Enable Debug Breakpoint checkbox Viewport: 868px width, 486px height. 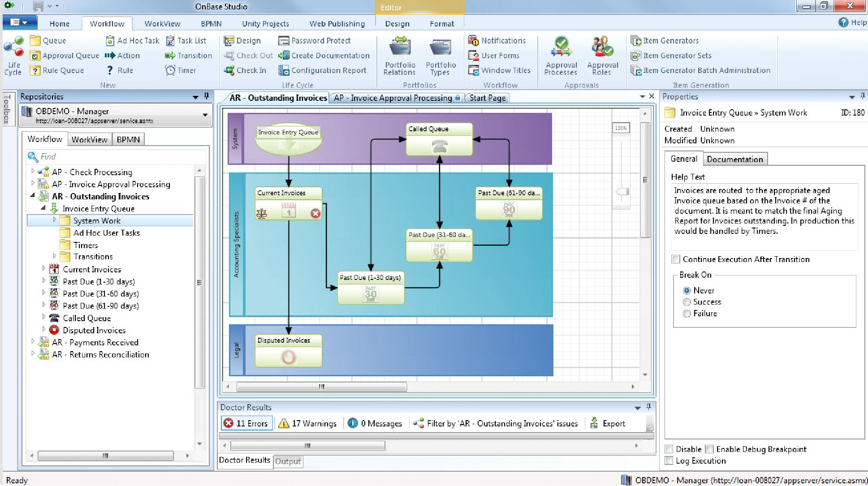[x=709, y=449]
